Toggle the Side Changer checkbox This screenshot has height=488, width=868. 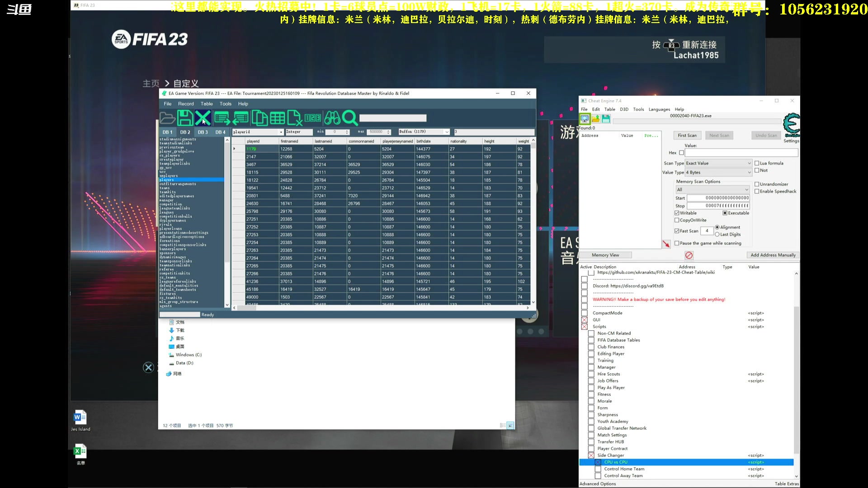pos(591,455)
